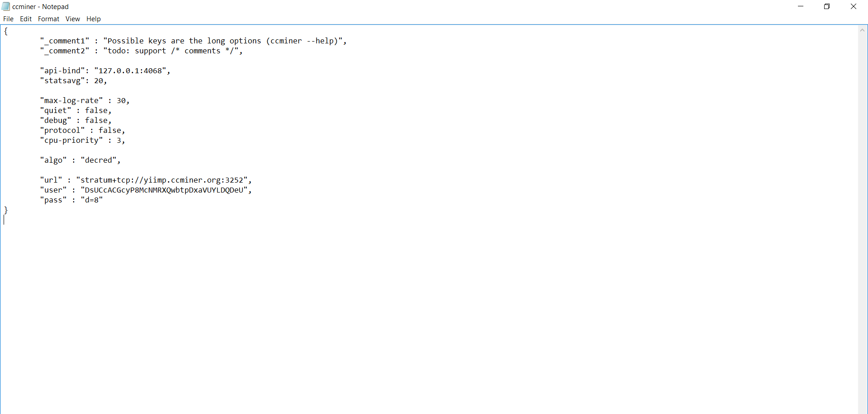
Task: Click the opening curly brace
Action: click(x=6, y=31)
